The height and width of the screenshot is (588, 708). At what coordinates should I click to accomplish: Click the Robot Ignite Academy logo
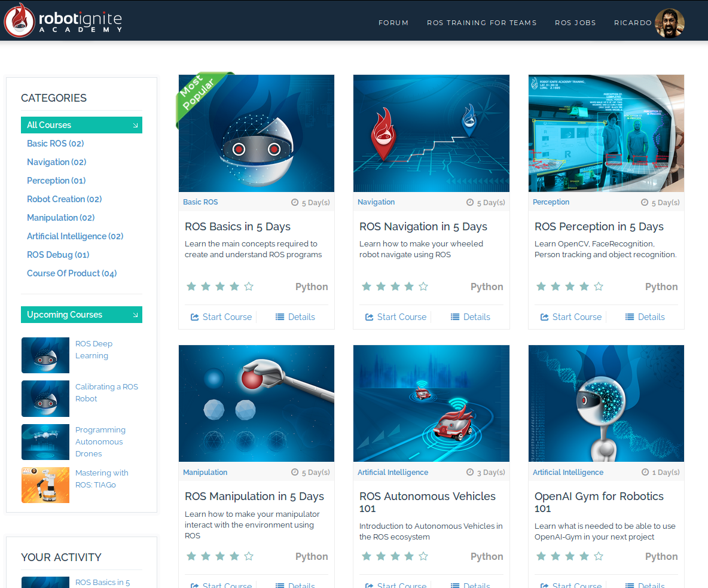(63, 20)
